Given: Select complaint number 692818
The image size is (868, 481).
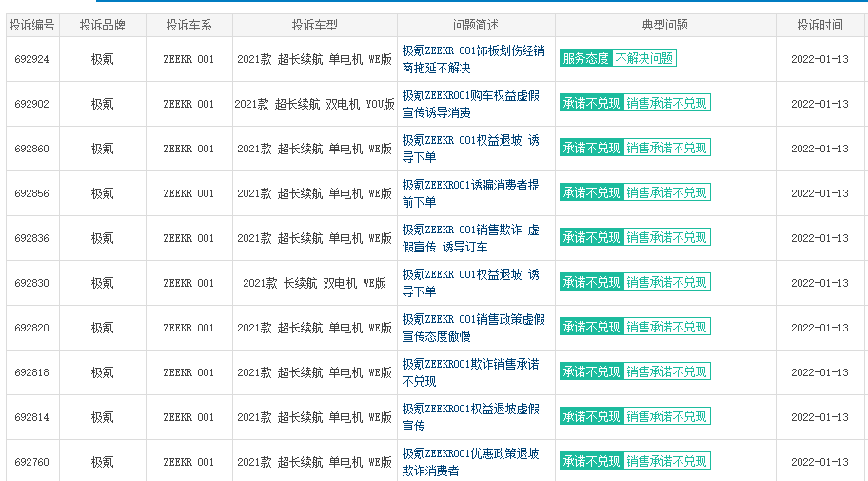Looking at the screenshot, I should coord(32,373).
